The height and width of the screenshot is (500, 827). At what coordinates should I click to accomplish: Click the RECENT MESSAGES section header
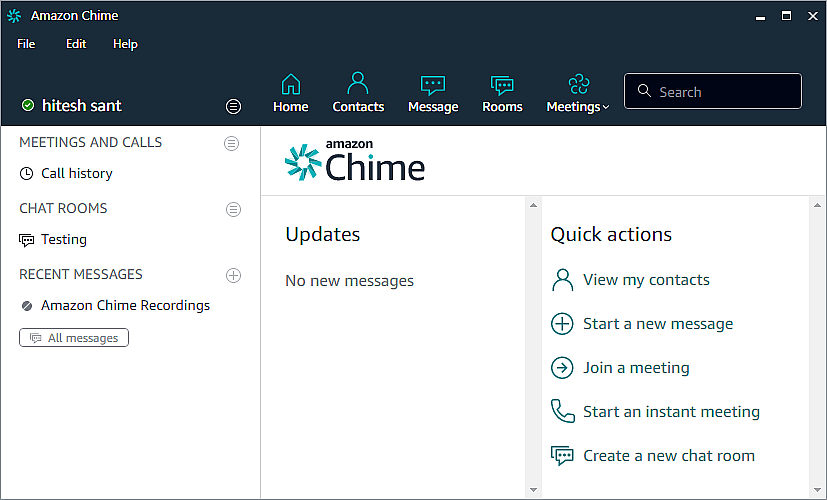pos(81,274)
